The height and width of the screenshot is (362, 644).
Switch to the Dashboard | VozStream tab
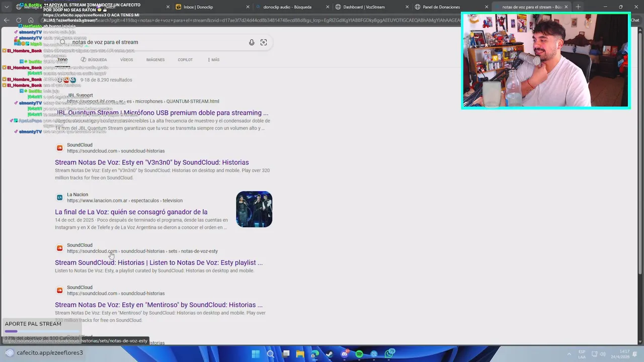click(x=372, y=7)
